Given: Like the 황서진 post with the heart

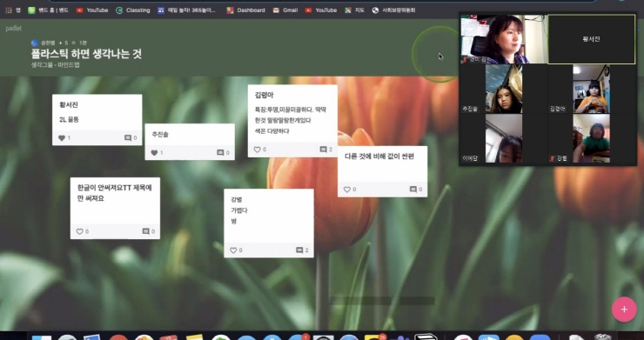Looking at the screenshot, I should tap(62, 138).
